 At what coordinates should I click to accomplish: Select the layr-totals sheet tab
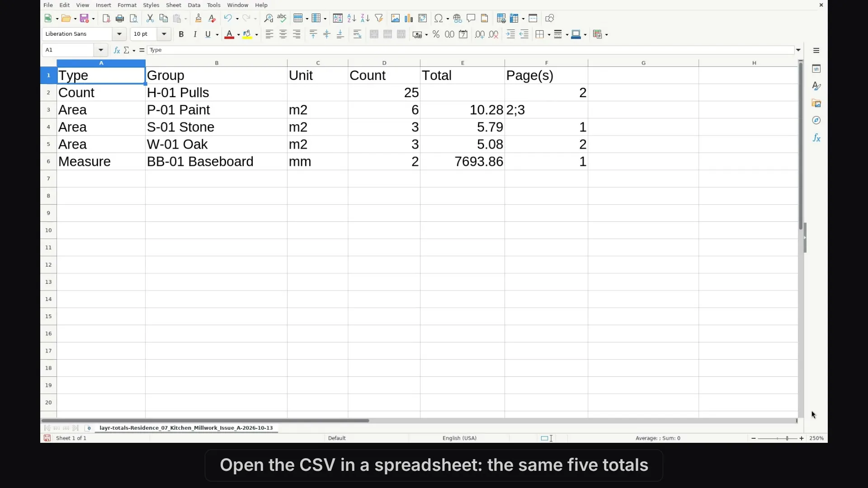(x=186, y=428)
